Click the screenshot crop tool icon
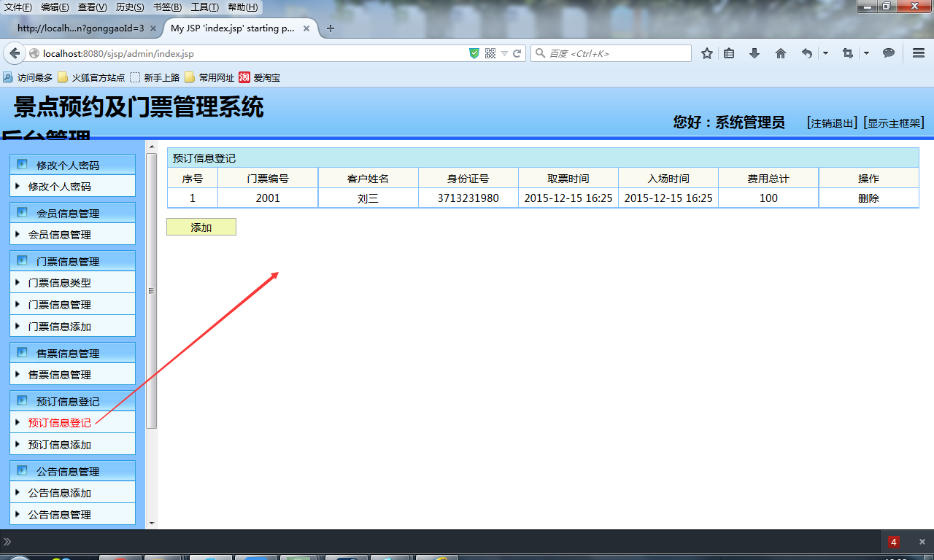Image resolution: width=934 pixels, height=560 pixels. coord(847,53)
